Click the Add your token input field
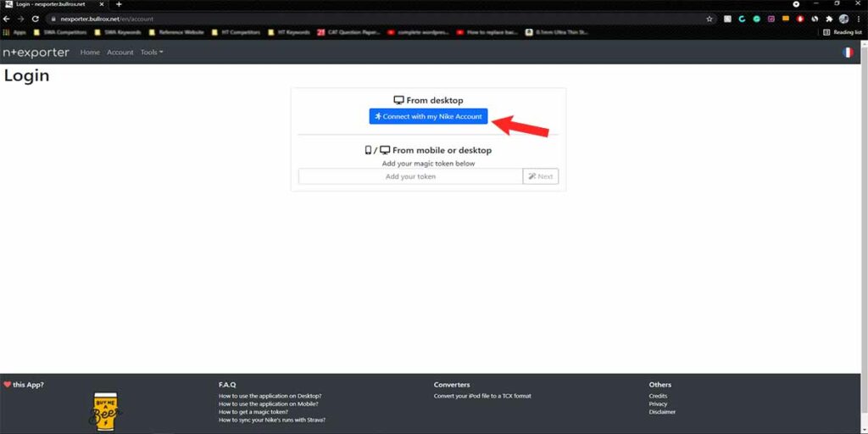 click(410, 176)
